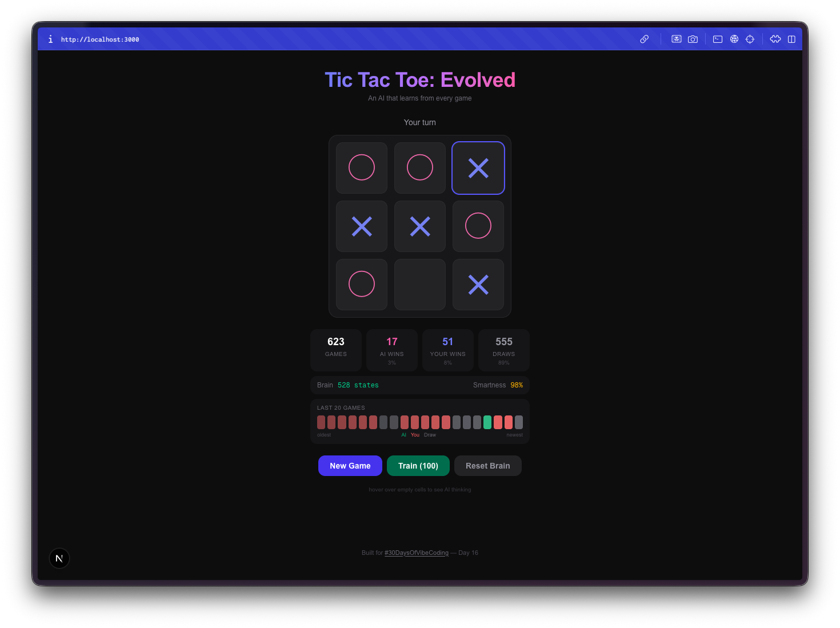Open the terminal console icon
Viewport: 840px width, 628px height.
[x=718, y=39]
